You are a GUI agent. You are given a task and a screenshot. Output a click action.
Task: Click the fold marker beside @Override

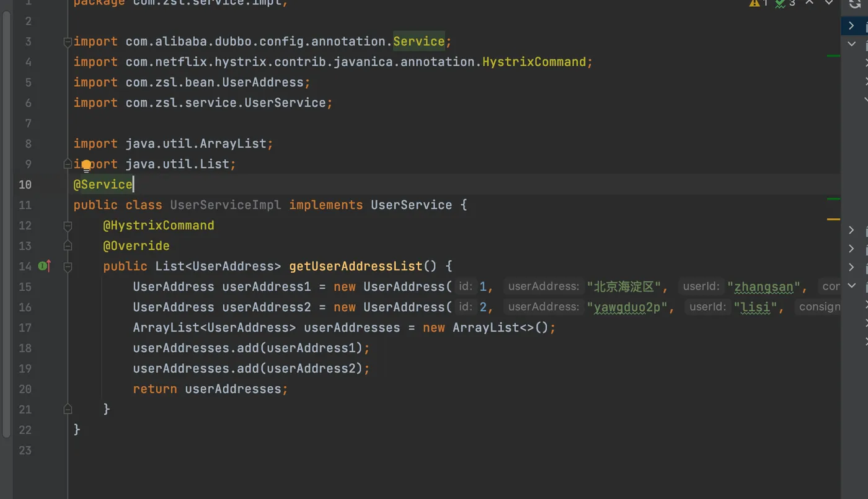pyautogui.click(x=68, y=246)
